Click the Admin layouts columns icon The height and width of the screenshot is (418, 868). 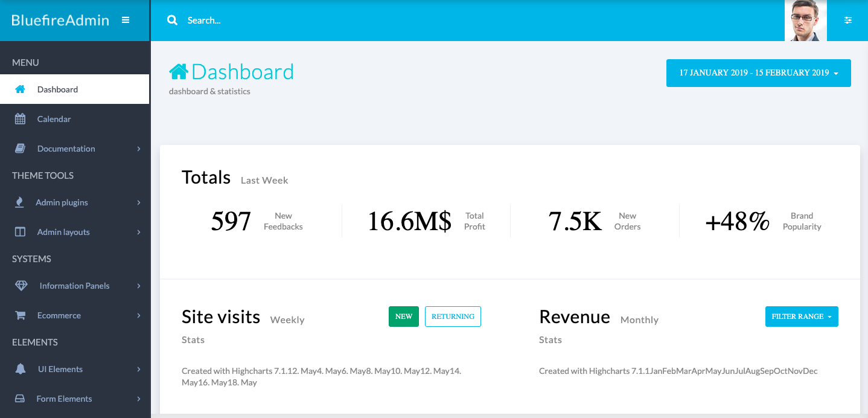click(20, 232)
